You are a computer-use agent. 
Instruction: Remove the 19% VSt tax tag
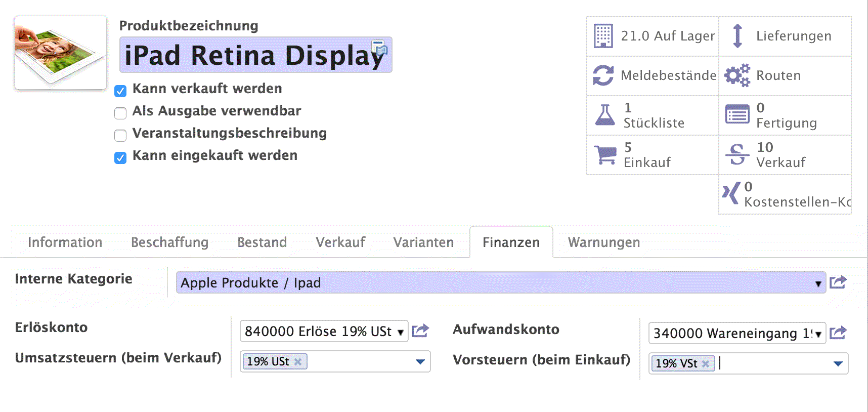point(706,363)
